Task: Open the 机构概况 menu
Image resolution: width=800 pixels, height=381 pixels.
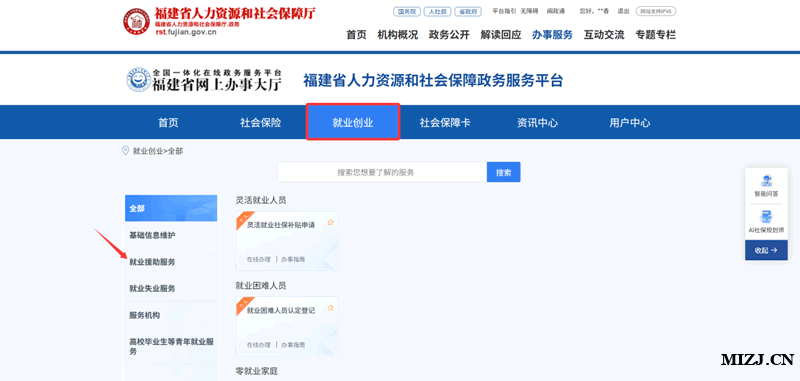Action: (397, 35)
